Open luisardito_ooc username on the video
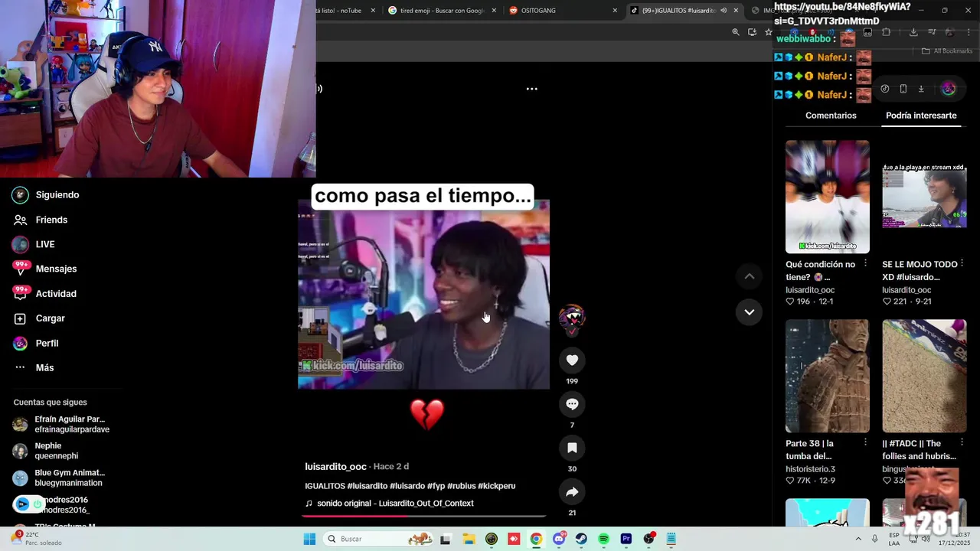Screen dimensions: 980x551 click(335, 467)
